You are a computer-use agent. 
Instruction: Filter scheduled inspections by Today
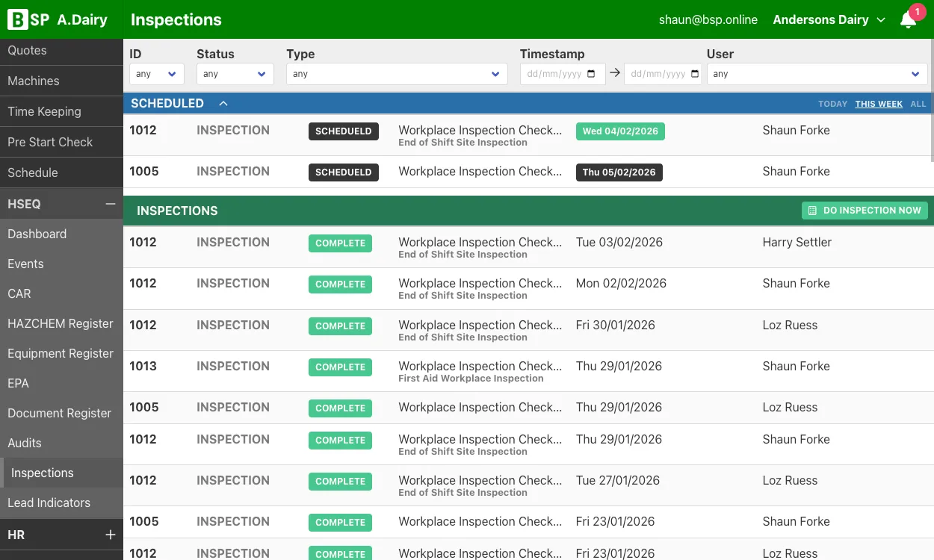(832, 104)
